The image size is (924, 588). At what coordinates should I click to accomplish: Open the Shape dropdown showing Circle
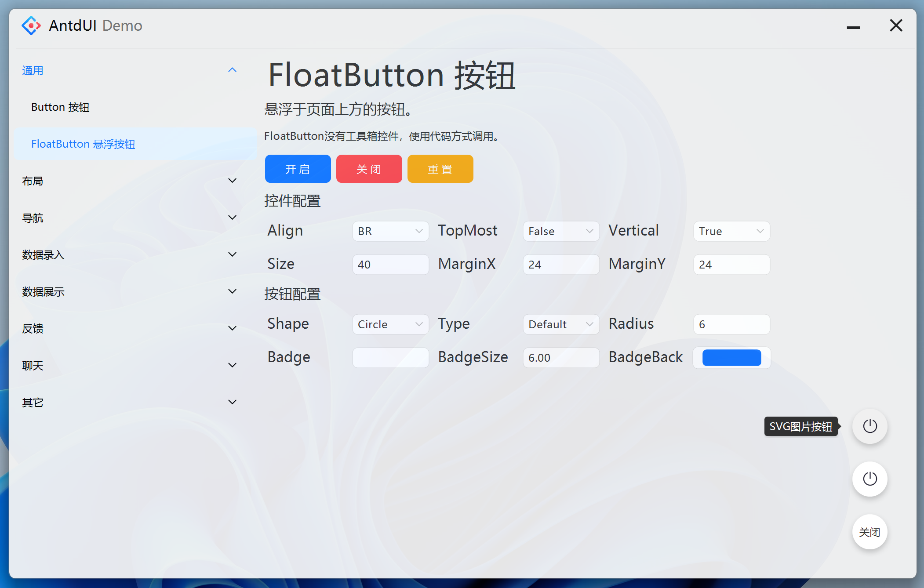pyautogui.click(x=390, y=324)
